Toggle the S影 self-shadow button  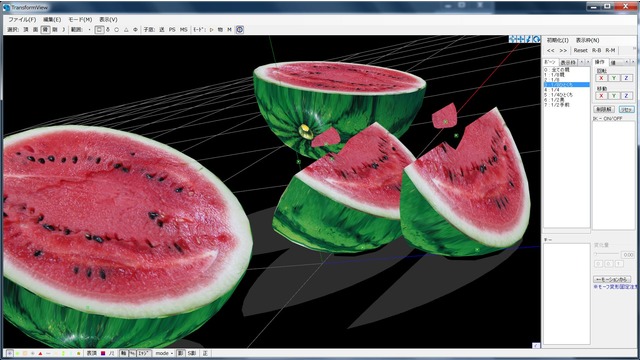(x=191, y=353)
